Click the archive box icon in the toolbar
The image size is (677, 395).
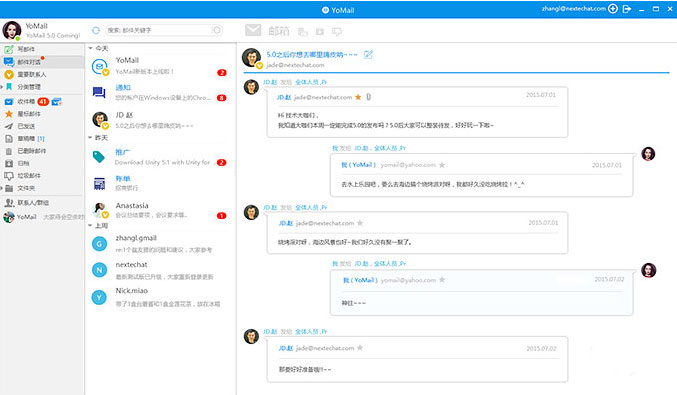[320, 32]
